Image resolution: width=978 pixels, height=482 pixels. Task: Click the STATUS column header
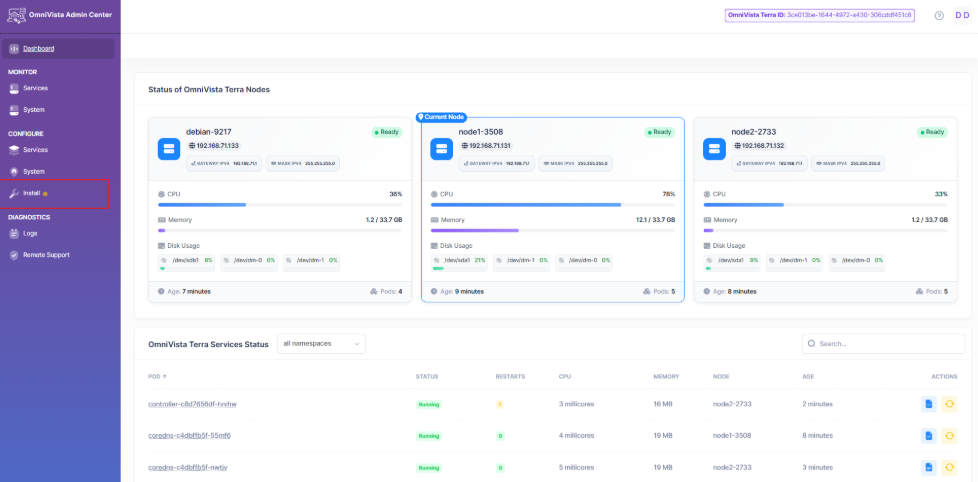coord(427,377)
